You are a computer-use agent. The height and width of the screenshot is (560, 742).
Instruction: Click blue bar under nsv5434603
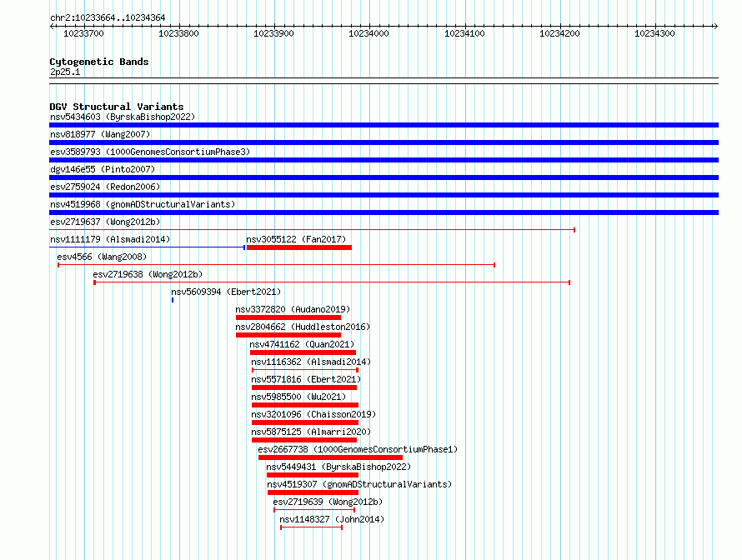(384, 125)
